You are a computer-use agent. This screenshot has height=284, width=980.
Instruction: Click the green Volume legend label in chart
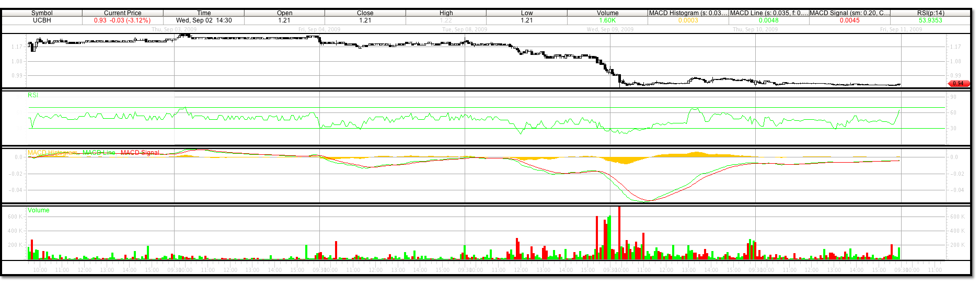(x=39, y=210)
